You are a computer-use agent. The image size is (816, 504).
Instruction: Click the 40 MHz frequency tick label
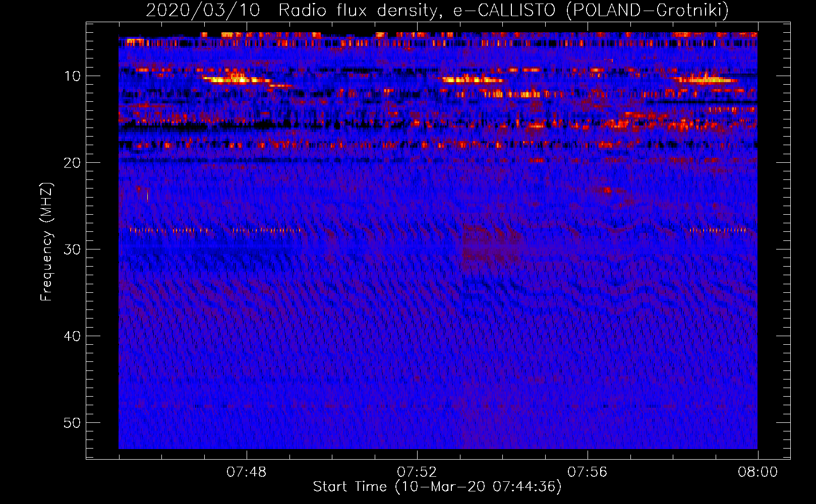point(73,336)
